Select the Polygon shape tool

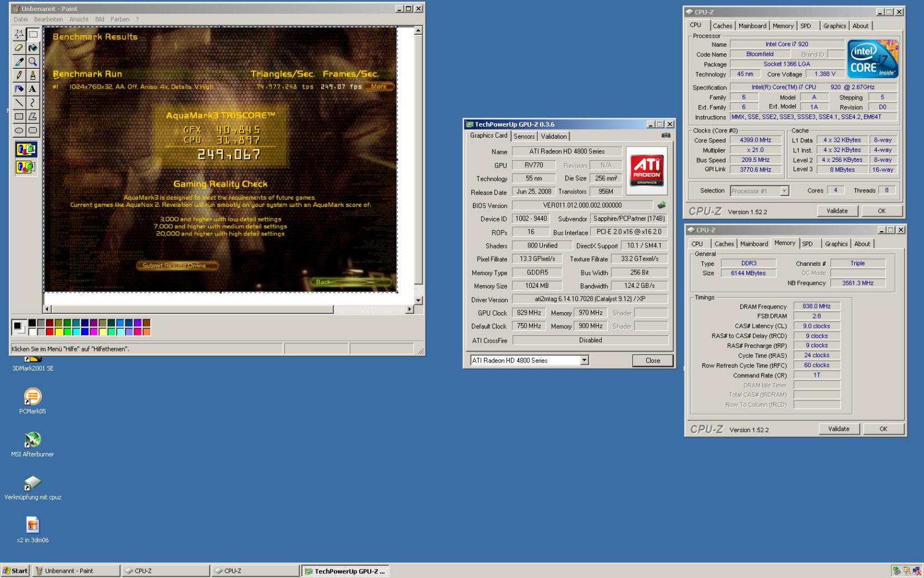(33, 117)
